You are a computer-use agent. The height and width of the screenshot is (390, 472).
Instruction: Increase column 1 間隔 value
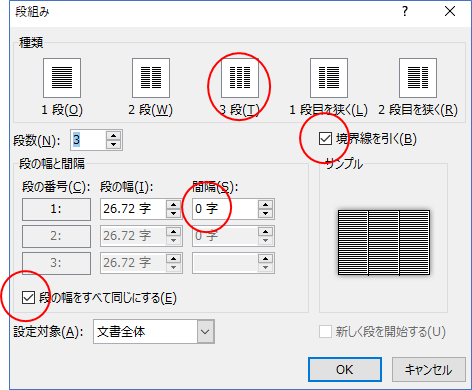[x=265, y=205]
